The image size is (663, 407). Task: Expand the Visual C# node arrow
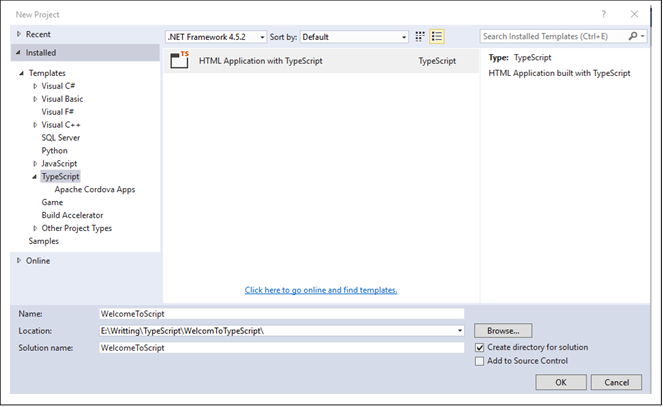(35, 86)
